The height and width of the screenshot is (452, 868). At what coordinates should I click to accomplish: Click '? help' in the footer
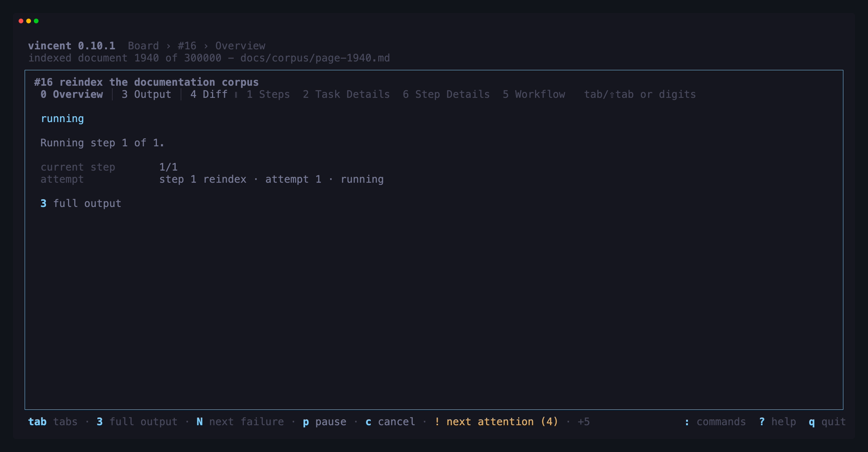pos(778,422)
